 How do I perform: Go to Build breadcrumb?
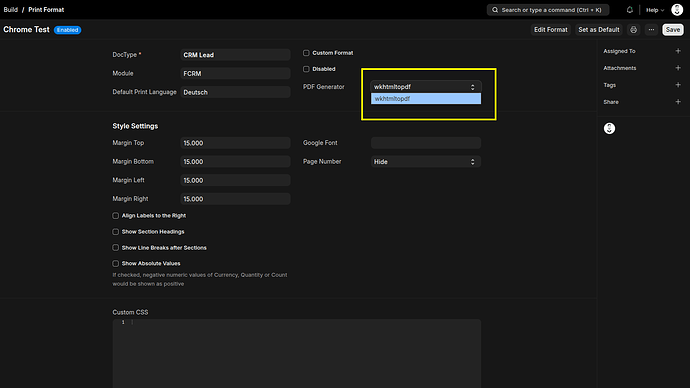point(11,9)
